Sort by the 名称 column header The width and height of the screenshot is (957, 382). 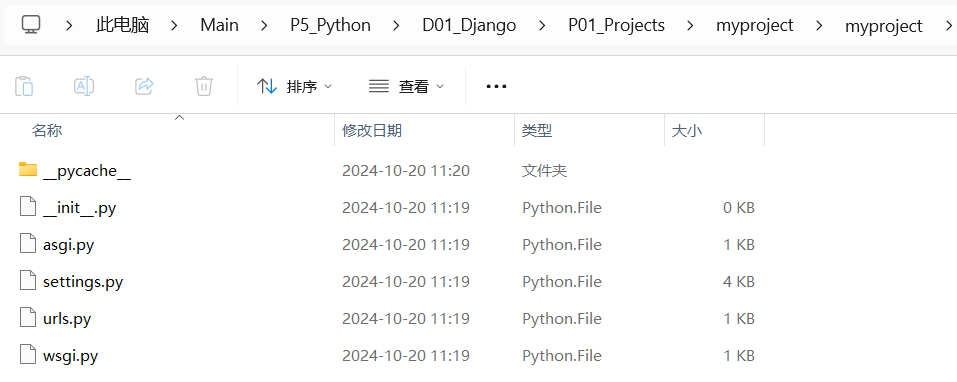click(47, 131)
